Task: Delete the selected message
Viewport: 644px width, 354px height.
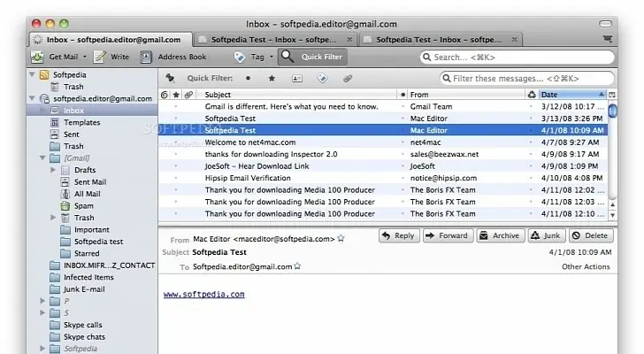Action: (591, 235)
